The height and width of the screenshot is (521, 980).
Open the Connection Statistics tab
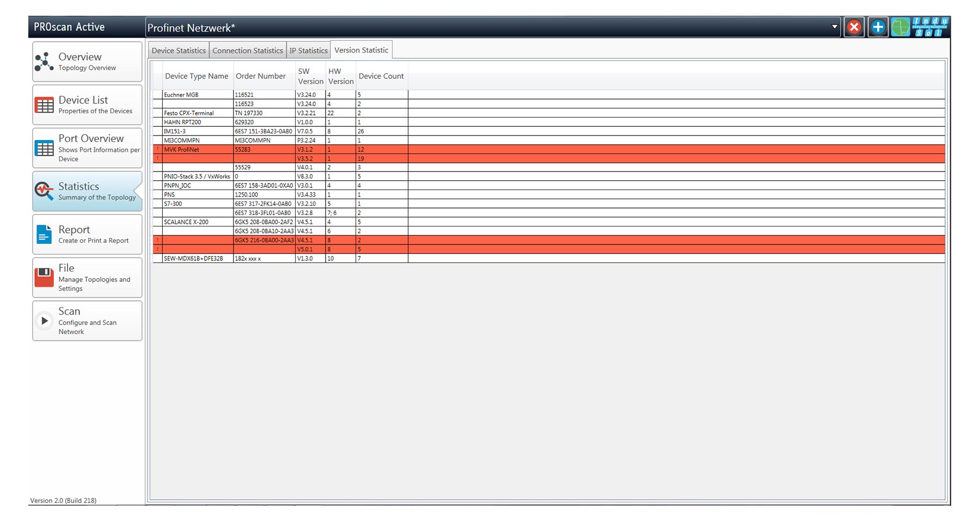tap(248, 51)
